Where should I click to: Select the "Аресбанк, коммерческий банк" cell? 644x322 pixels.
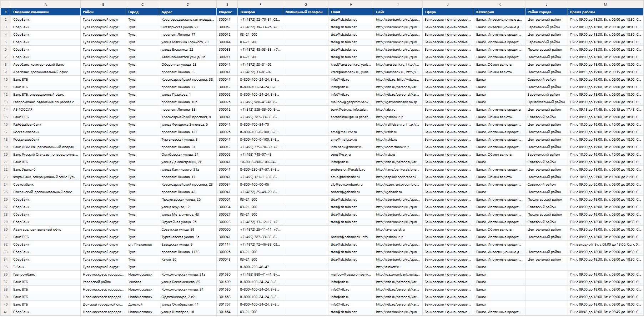tap(46, 65)
